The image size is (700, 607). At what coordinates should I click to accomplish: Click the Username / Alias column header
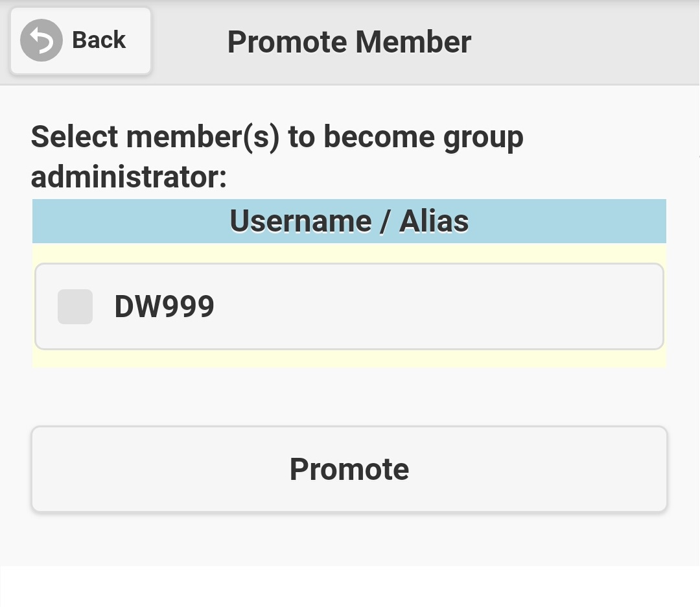(x=349, y=221)
